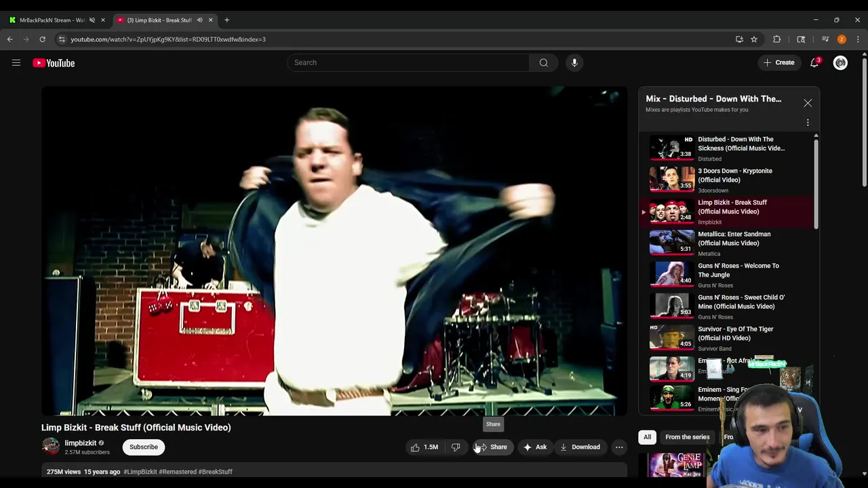Viewport: 868px width, 488px height.
Task: Open the Chrome three-dot menu
Action: [858, 39]
